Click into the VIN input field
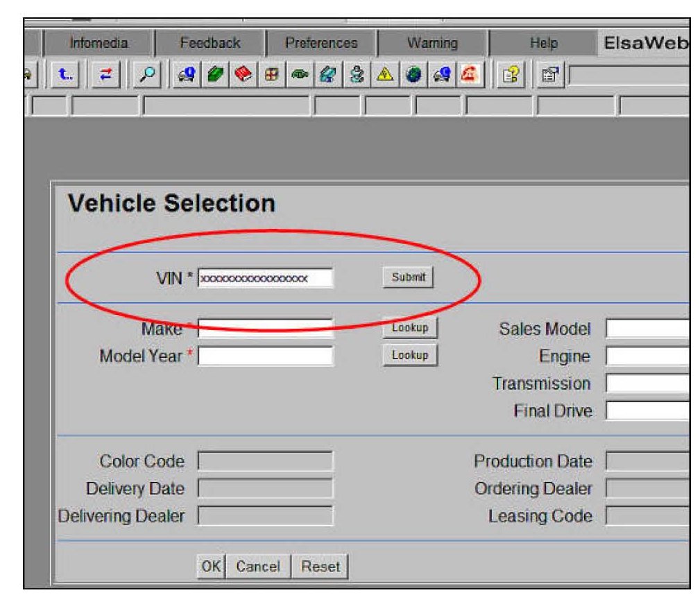700x604 pixels. 265,278
